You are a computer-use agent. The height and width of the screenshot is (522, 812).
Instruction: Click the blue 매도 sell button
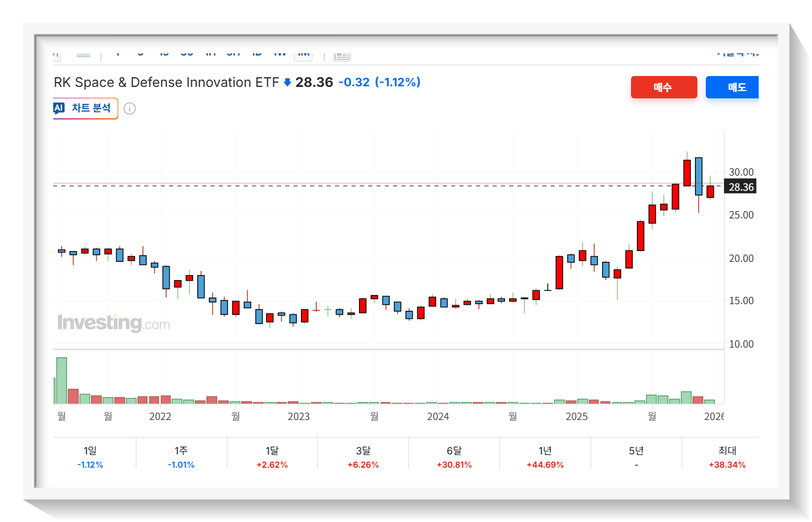[732, 87]
